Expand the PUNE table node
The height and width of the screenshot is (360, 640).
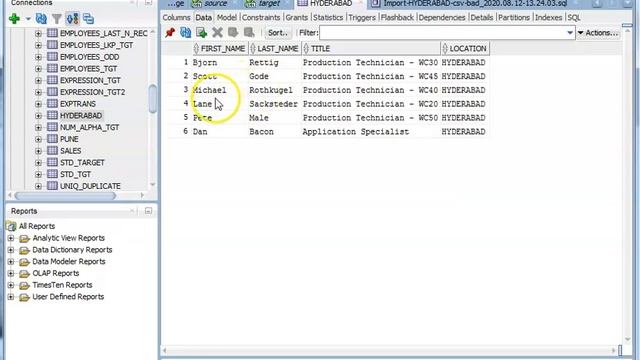[x=38, y=139]
